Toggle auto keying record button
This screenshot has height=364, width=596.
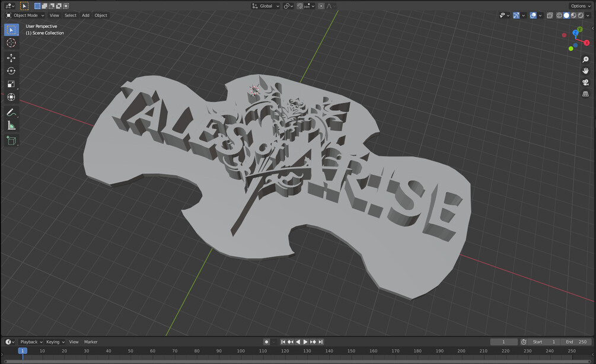point(266,342)
